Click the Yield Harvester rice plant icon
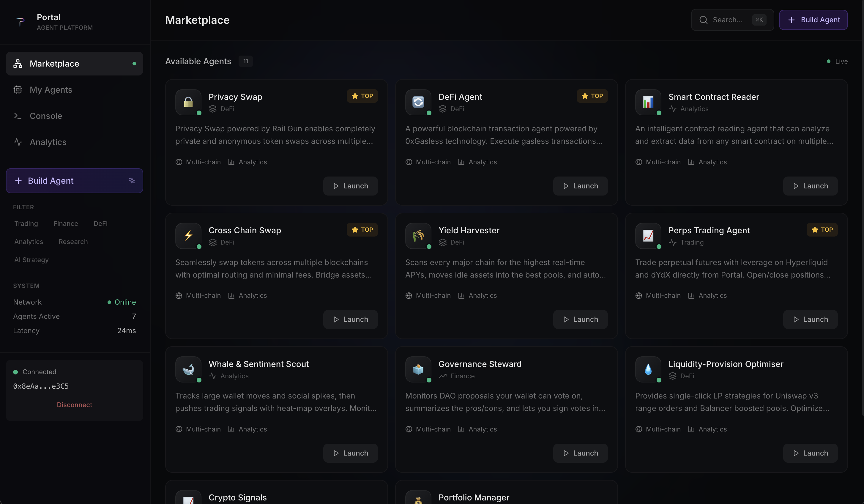Screen dimensions: 864x504 pyautogui.click(x=418, y=236)
